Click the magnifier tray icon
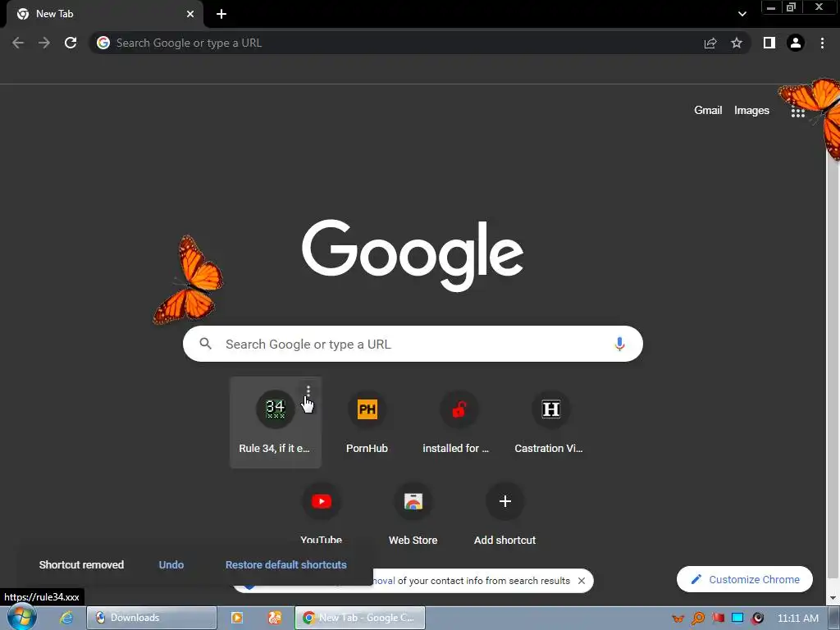The width and height of the screenshot is (840, 630). [698, 619]
